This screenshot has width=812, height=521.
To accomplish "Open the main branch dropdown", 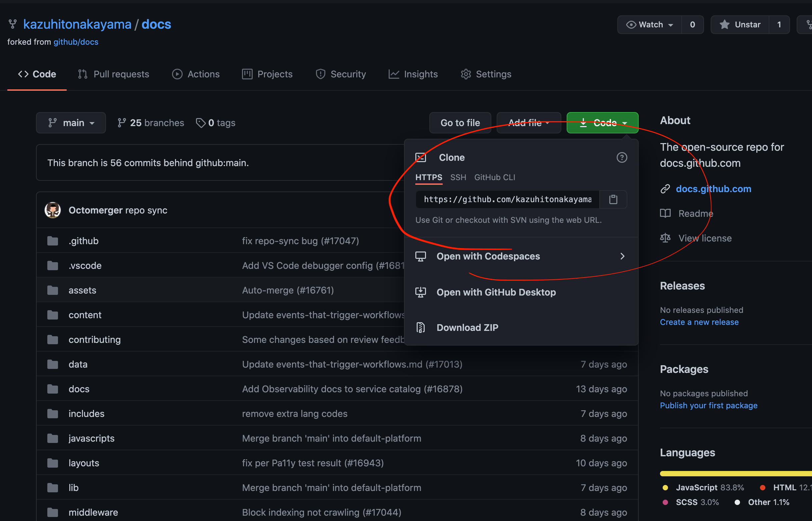I will [x=71, y=123].
